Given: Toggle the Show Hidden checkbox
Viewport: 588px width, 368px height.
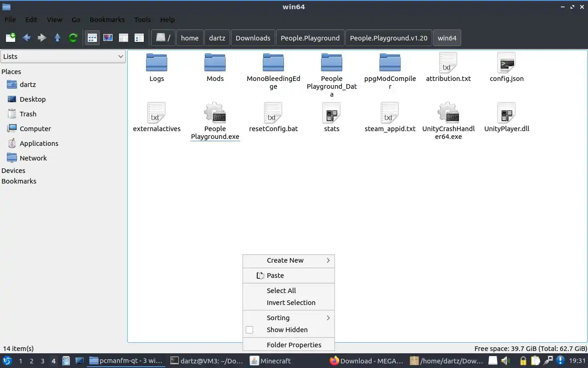Looking at the screenshot, I should click(249, 330).
